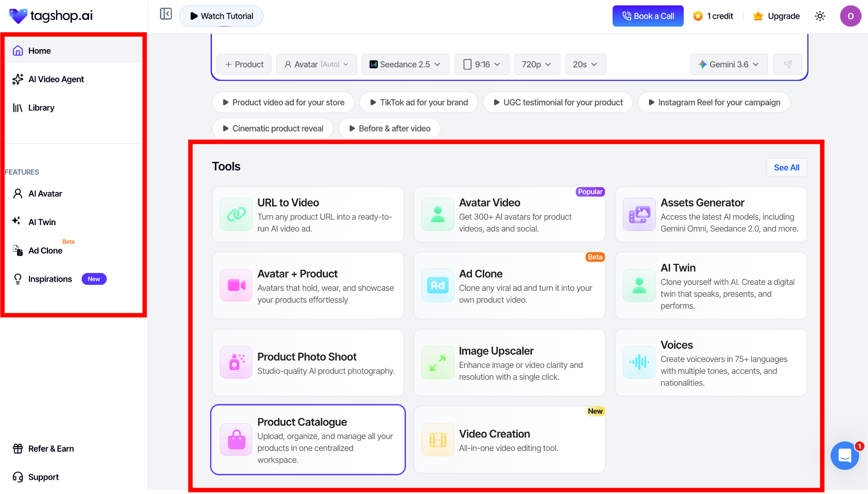Click the URL to Video link icon
This screenshot has width=868, height=494.
pos(236,214)
